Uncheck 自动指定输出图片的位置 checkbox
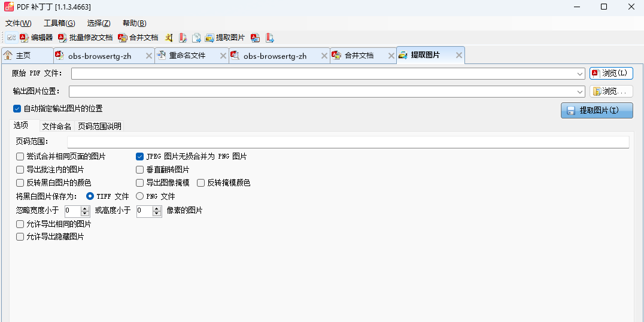The width and height of the screenshot is (644, 322). pyautogui.click(x=17, y=109)
